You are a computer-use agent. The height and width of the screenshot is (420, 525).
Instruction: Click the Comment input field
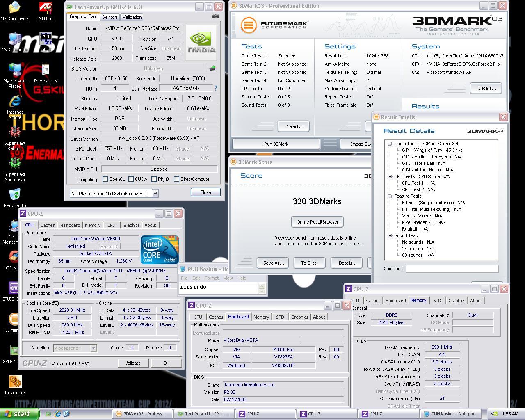tap(452, 269)
